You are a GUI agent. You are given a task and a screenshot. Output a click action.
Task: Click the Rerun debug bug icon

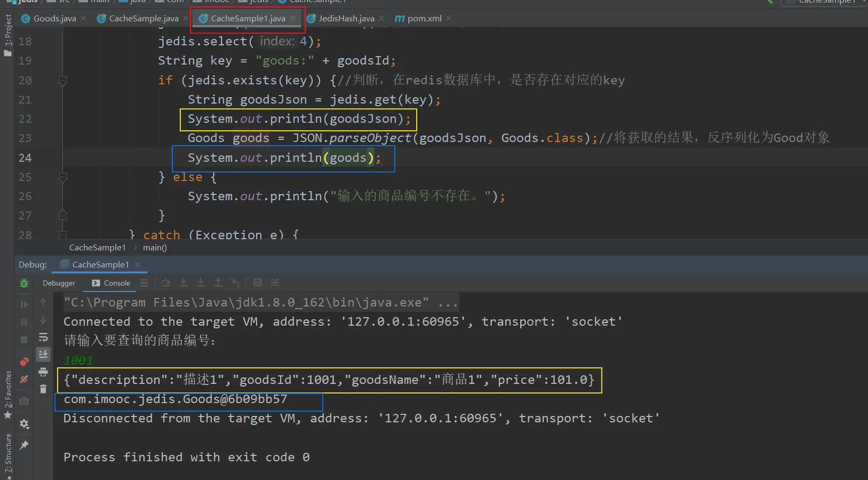point(24,283)
